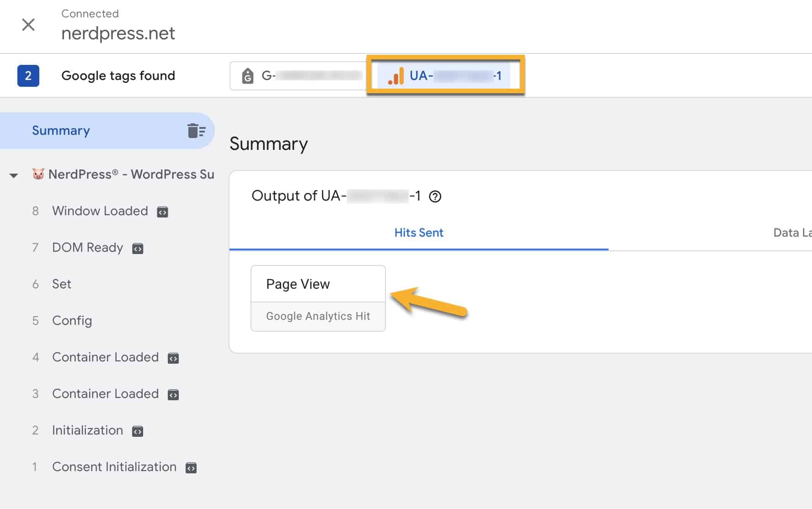This screenshot has height=509, width=812.
Task: Select the Summary sidebar item
Action: click(x=61, y=131)
